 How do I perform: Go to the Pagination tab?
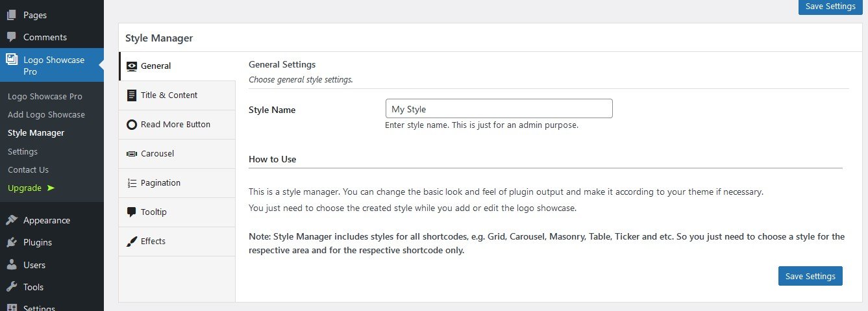coord(177,182)
